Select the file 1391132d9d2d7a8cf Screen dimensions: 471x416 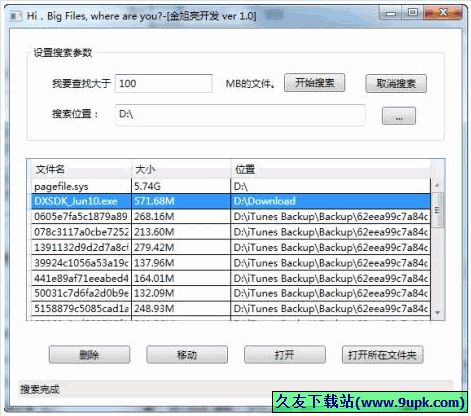(x=81, y=247)
